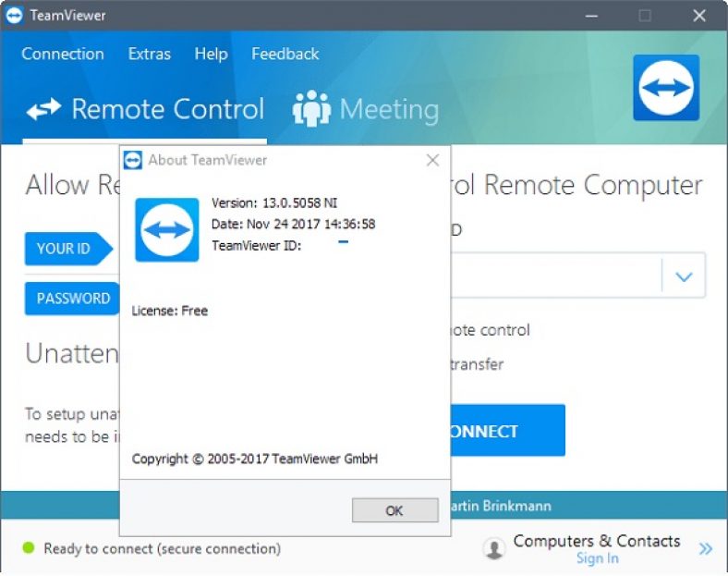Switch to the Meeting tab

pos(366,109)
